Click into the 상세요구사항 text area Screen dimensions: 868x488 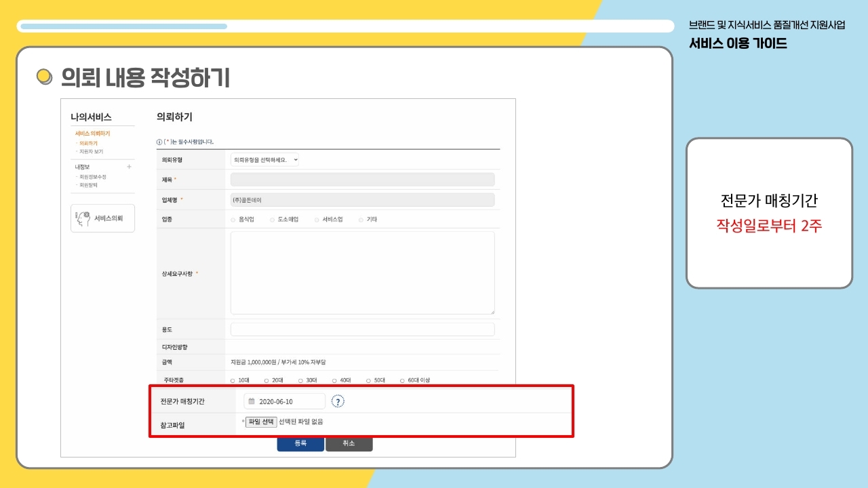click(x=362, y=273)
